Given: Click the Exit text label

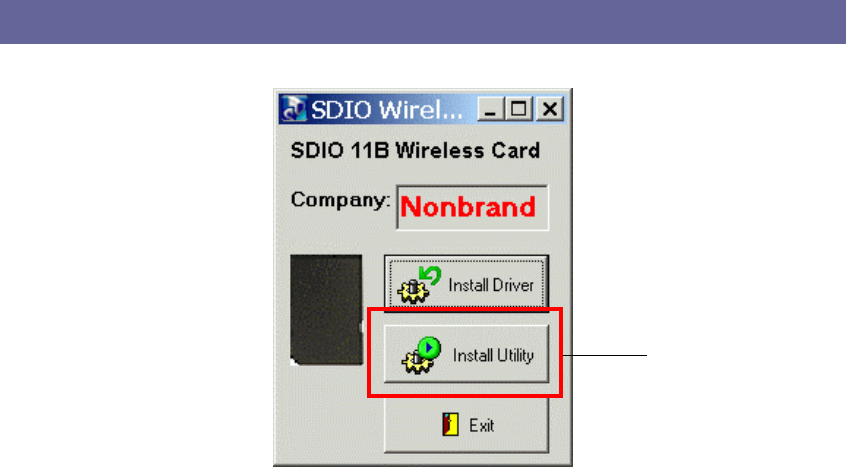Looking at the screenshot, I should [x=481, y=425].
